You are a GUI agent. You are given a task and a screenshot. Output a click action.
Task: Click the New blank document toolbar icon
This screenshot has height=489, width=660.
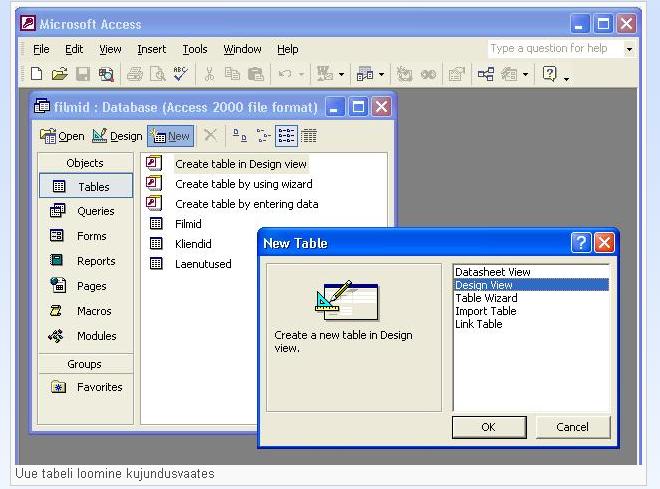point(37,74)
